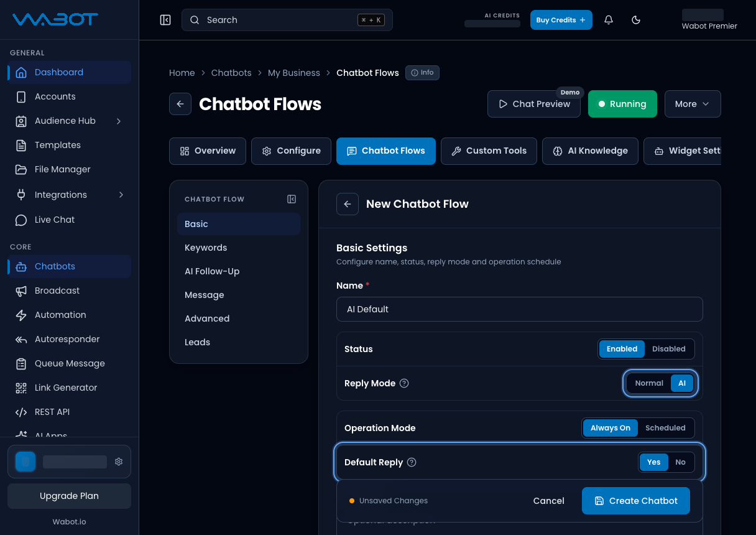Open Live Chat in sidebar
The height and width of the screenshot is (535, 756).
pyautogui.click(x=69, y=220)
